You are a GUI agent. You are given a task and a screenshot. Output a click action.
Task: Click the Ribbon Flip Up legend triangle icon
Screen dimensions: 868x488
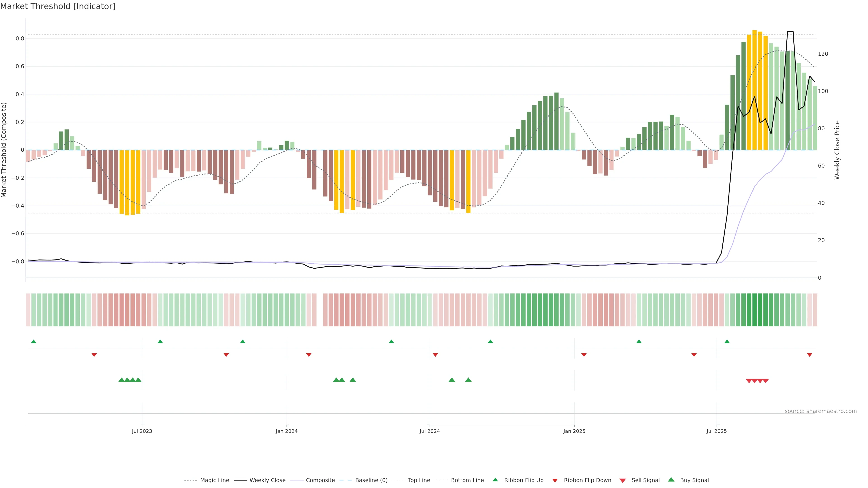(x=495, y=480)
